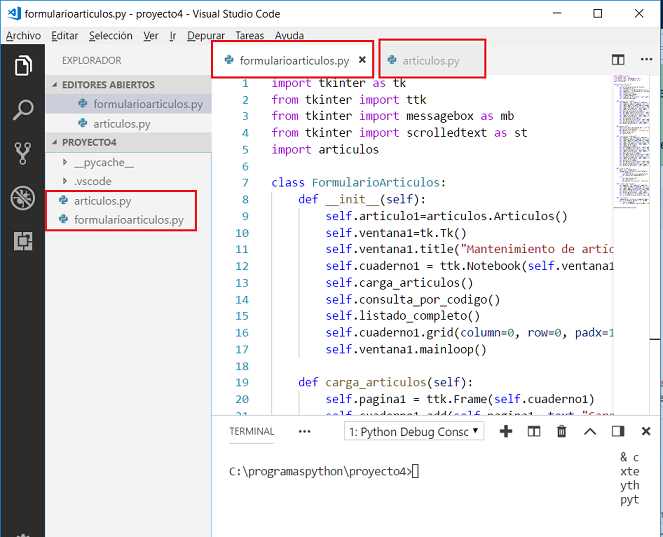
Task: Select the TERMINAL panel tab
Action: pyautogui.click(x=252, y=431)
